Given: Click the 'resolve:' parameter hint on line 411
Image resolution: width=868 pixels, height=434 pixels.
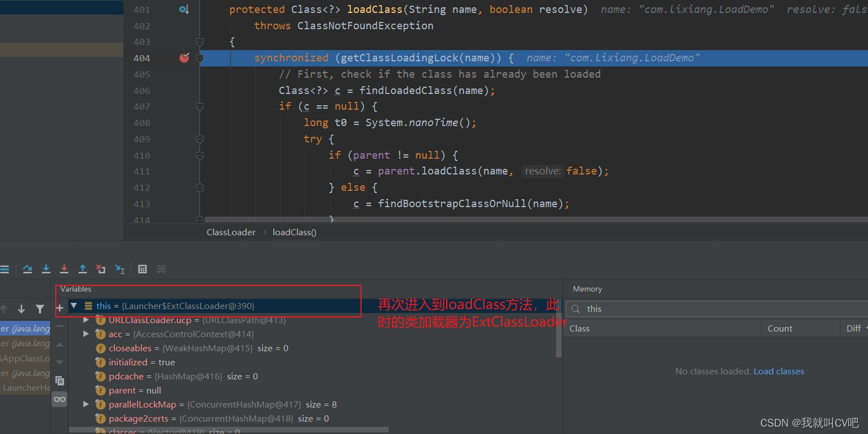Looking at the screenshot, I should [543, 171].
